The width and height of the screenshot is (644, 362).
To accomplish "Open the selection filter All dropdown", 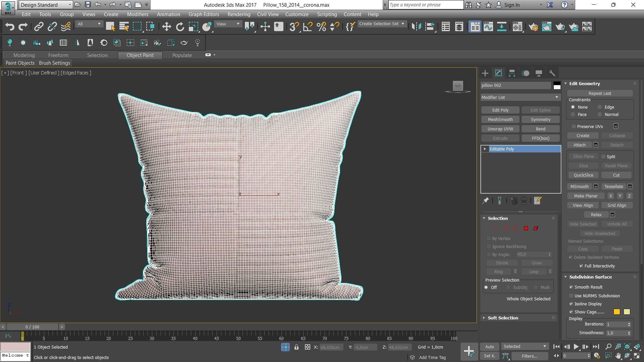I will pos(89,24).
